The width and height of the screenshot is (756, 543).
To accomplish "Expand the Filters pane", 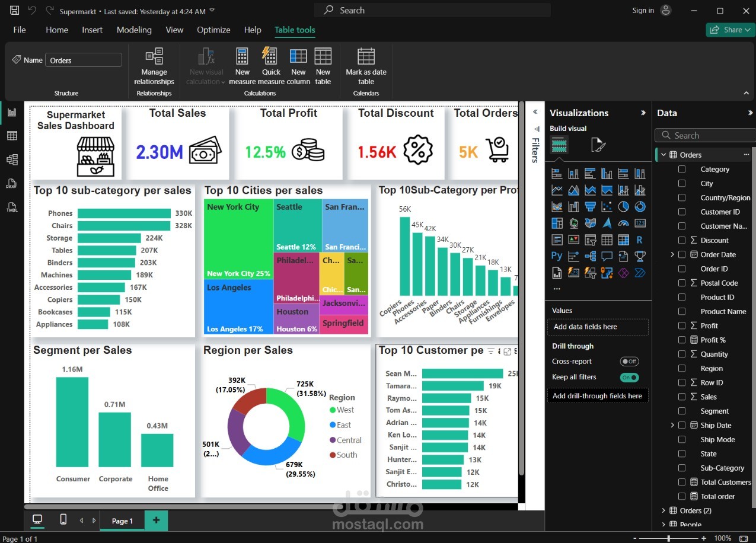I will tap(535, 111).
